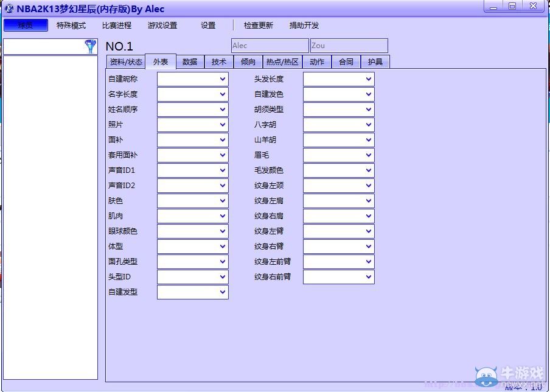The height and width of the screenshot is (392, 550).
Task: Click the 捐助开发 menu item
Action: click(304, 26)
